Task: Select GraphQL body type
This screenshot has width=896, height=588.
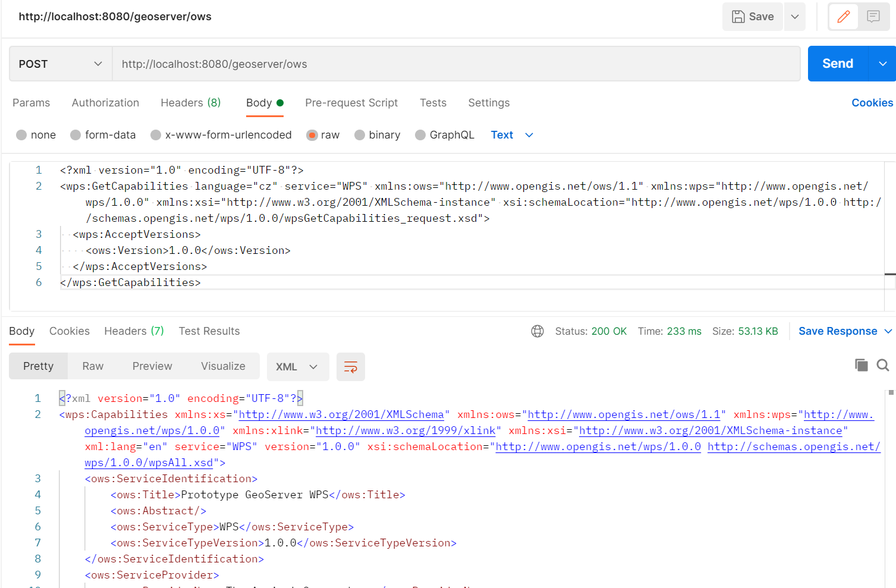Action: tap(420, 135)
